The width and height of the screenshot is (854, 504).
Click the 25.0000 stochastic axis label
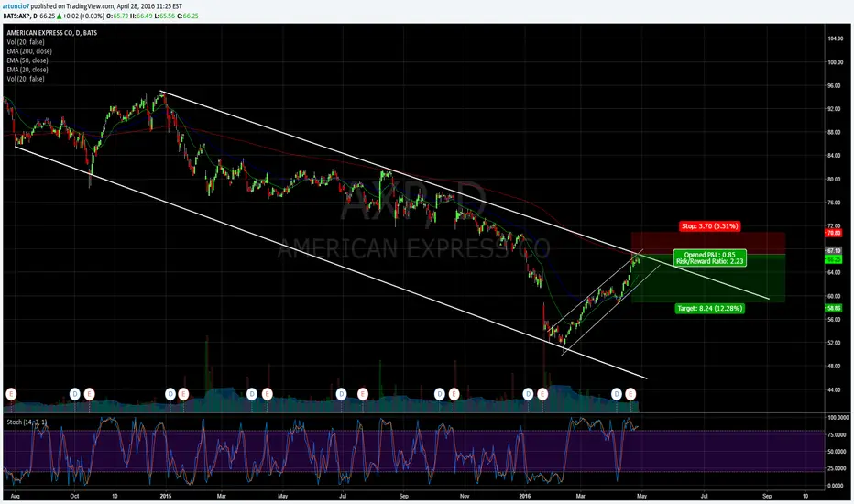tap(838, 468)
